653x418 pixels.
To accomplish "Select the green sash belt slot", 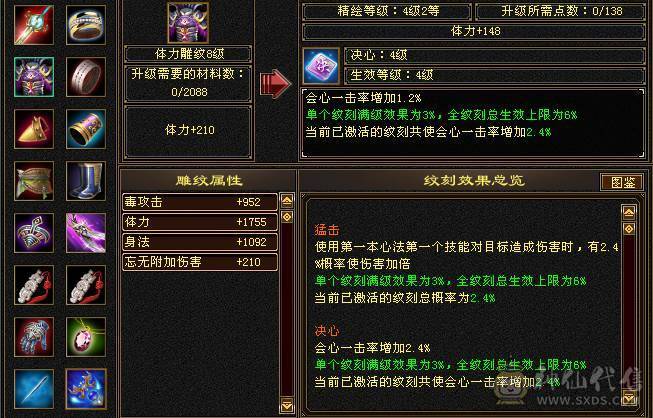I will coord(34,181).
